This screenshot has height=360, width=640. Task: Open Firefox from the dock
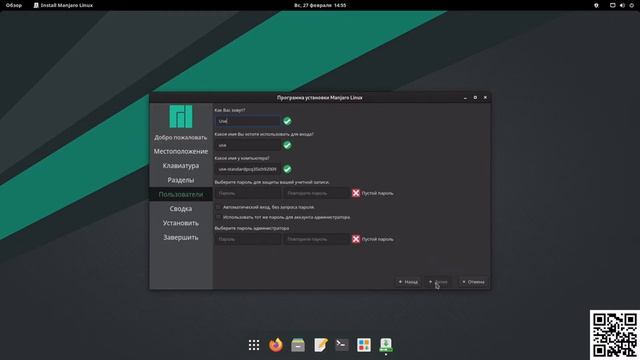pyautogui.click(x=276, y=345)
